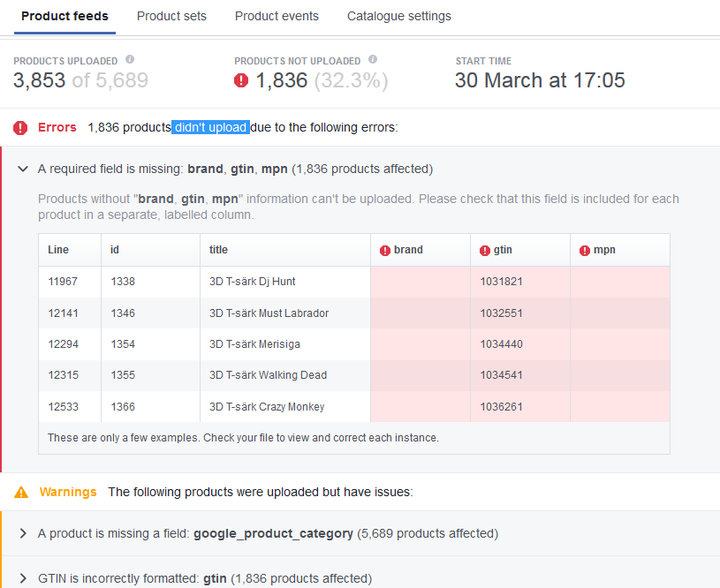Expand the missing google_product_category warning
Viewport: 720px width, 588px height.
click(23, 533)
